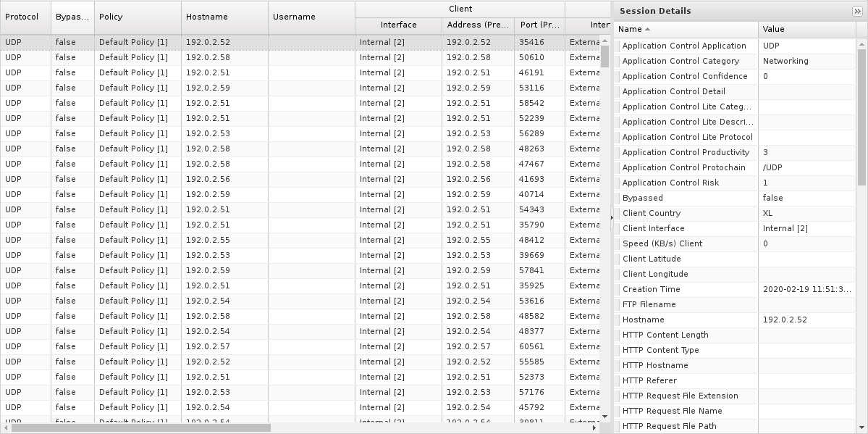
Task: Click horizontal scrollbar right arrow
Action: (594, 427)
